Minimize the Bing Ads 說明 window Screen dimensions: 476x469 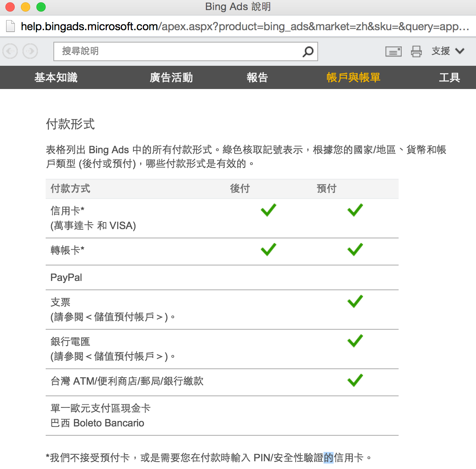[x=26, y=7]
